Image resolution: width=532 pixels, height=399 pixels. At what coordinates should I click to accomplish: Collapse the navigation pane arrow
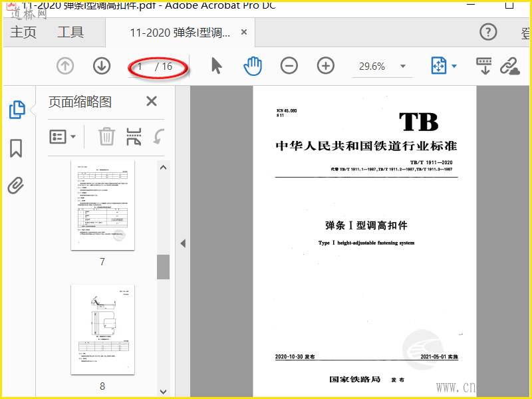[183, 243]
